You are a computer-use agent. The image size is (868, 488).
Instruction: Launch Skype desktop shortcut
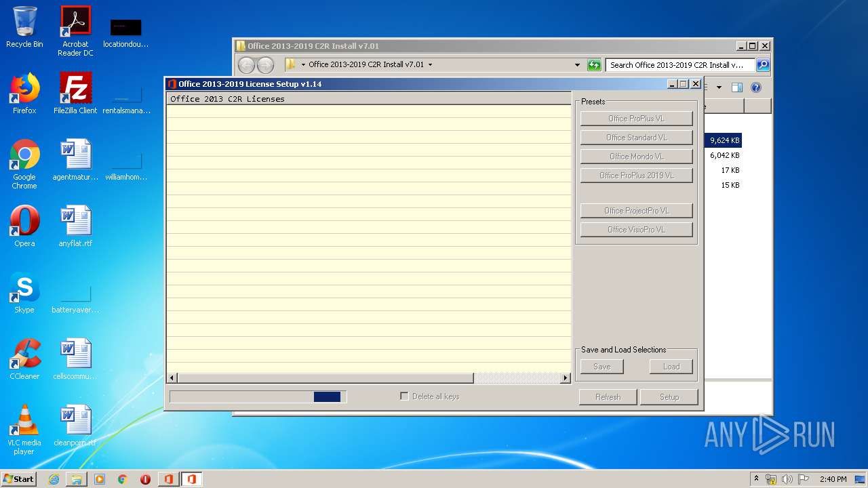tap(24, 293)
